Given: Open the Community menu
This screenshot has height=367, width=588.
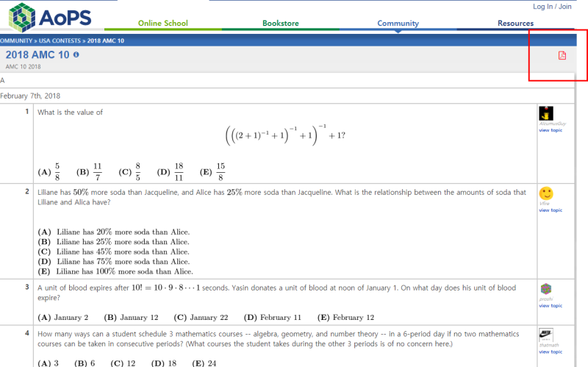Looking at the screenshot, I should [398, 24].
